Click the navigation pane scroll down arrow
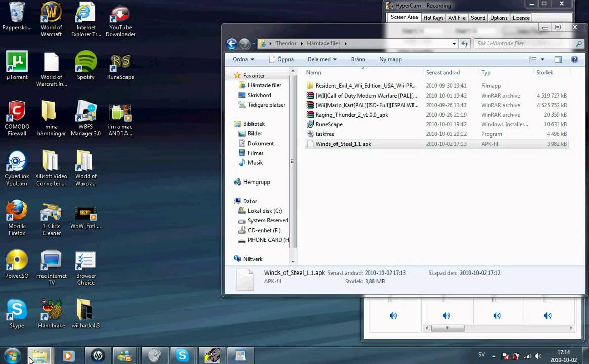The image size is (589, 364). 293,261
